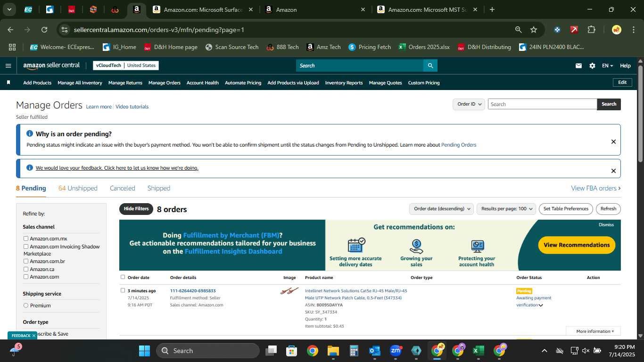Follow the Pending Orders learn more link
Viewport: 644px width, 362px height.
coord(459,145)
